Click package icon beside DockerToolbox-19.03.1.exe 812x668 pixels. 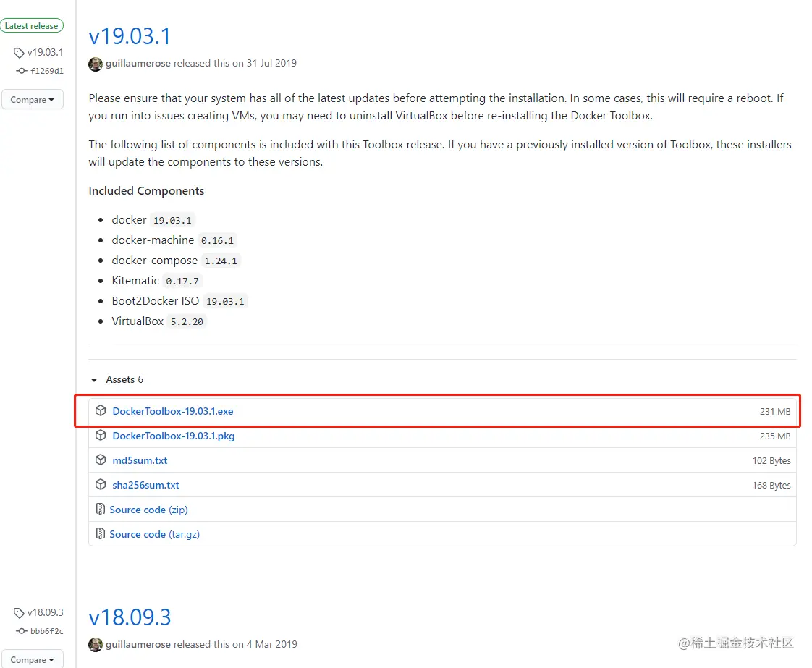click(101, 410)
